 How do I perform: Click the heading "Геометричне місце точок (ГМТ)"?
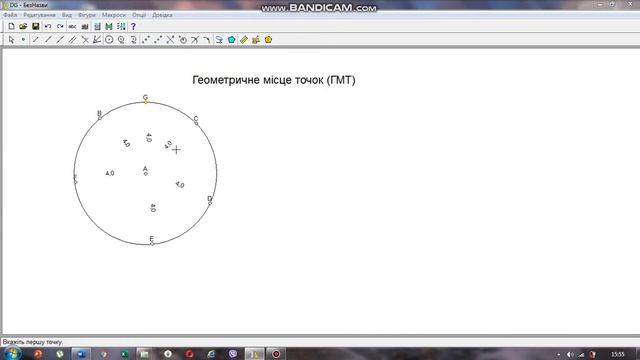(x=274, y=80)
